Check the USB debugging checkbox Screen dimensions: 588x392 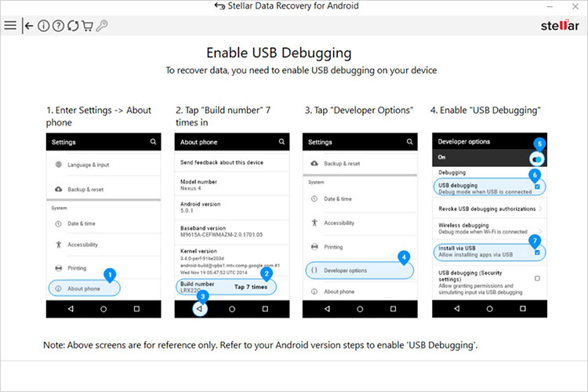(x=537, y=187)
